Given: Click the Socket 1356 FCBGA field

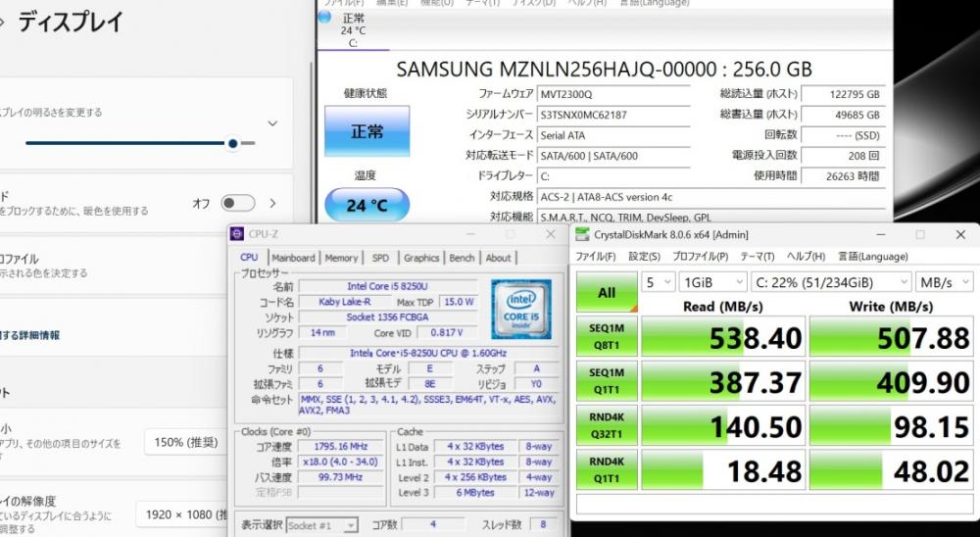Looking at the screenshot, I should coord(387,317).
